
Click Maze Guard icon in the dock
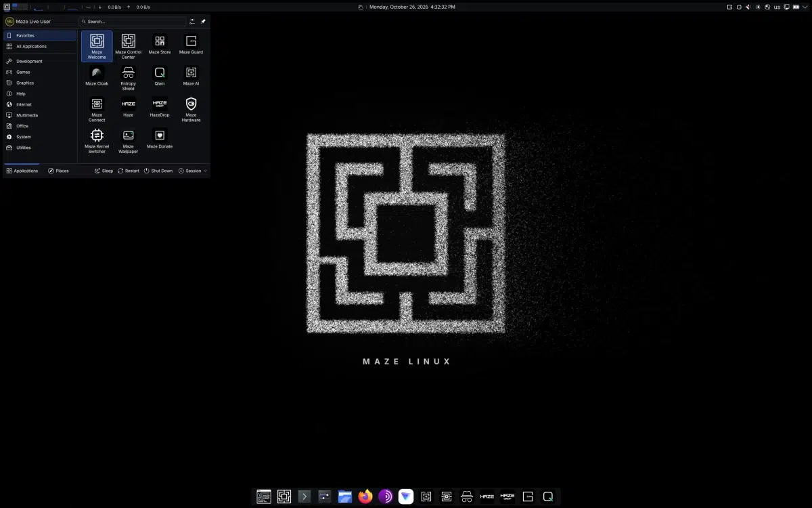click(x=528, y=496)
